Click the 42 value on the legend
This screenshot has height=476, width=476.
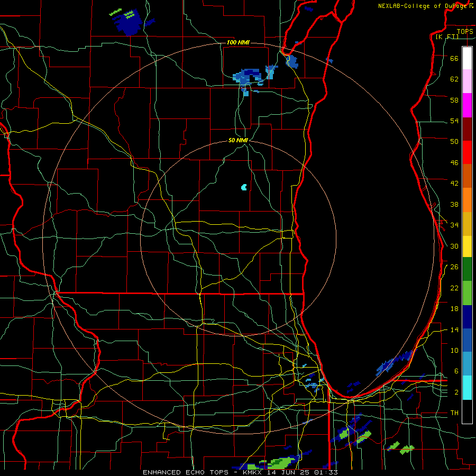pyautogui.click(x=454, y=184)
